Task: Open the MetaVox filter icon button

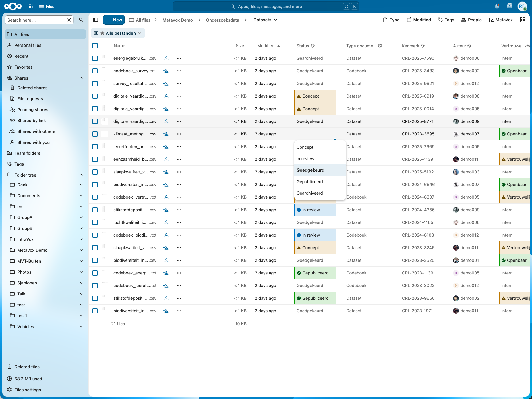Action: (501, 20)
